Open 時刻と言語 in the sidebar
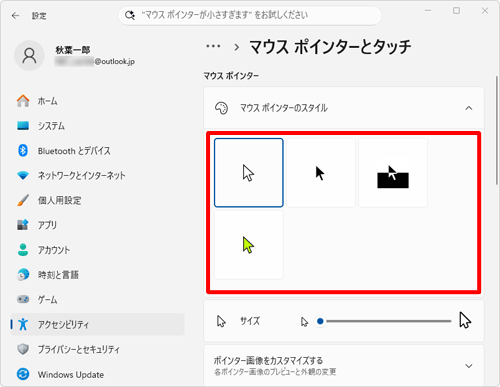 point(97,275)
